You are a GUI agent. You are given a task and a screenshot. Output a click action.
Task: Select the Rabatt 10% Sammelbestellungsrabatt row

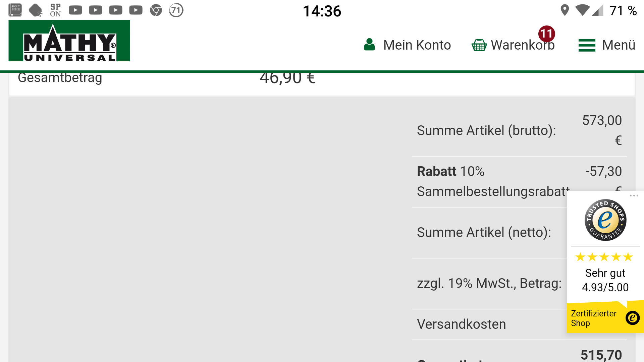click(493, 181)
